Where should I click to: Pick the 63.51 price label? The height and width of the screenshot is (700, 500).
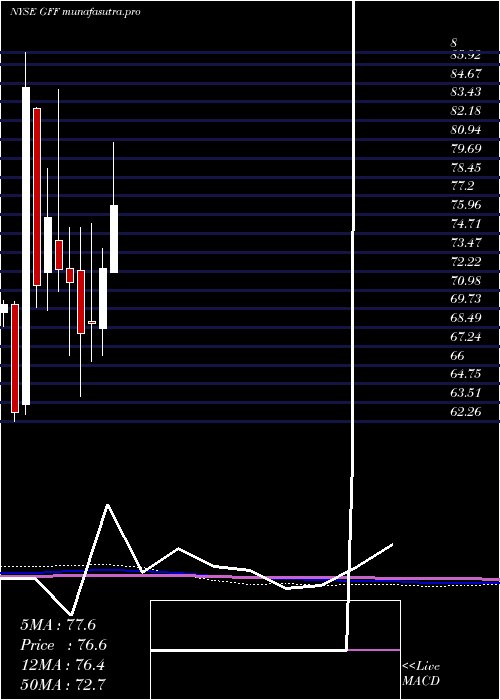point(466,393)
